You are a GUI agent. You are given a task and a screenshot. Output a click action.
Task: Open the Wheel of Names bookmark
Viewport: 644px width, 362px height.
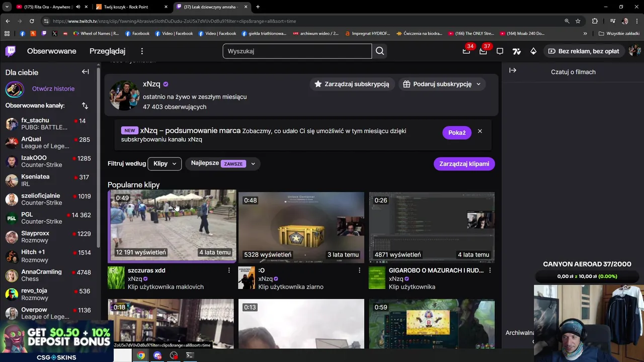coord(96,34)
